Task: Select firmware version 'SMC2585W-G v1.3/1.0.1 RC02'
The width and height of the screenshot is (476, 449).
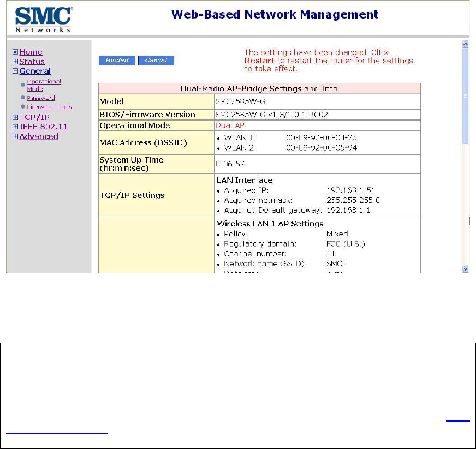Action: (272, 115)
